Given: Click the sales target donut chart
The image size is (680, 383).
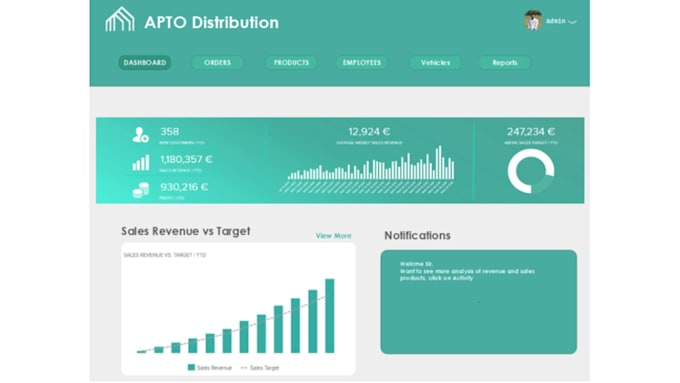Looking at the screenshot, I should pyautogui.click(x=531, y=171).
